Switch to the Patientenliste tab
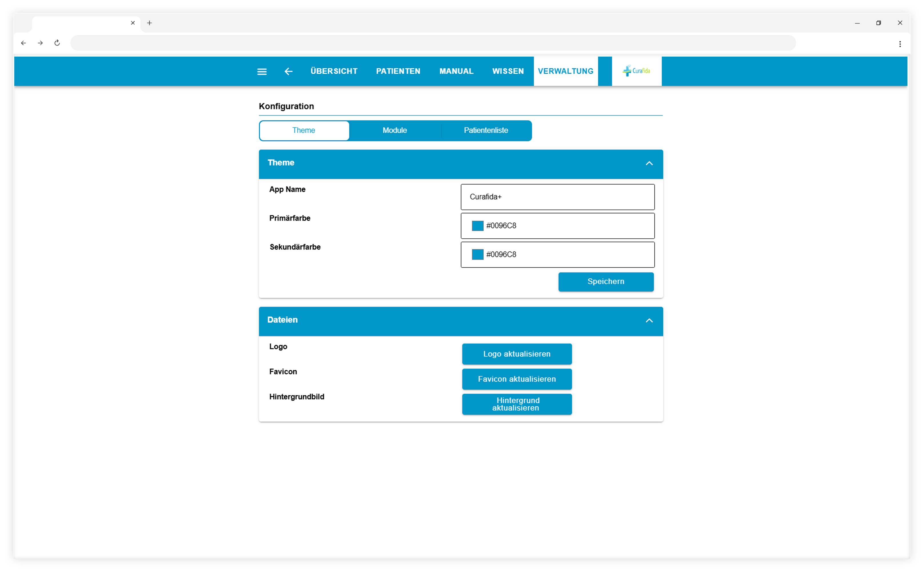 486,131
